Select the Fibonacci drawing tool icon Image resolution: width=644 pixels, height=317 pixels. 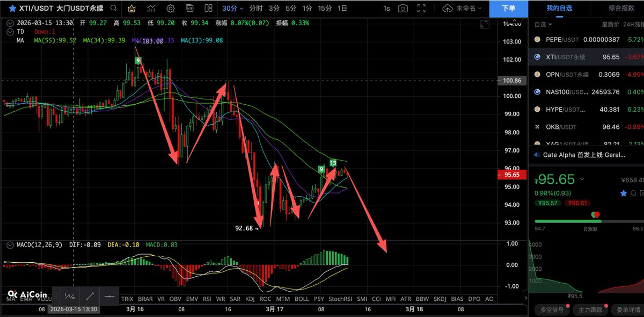pos(70,296)
